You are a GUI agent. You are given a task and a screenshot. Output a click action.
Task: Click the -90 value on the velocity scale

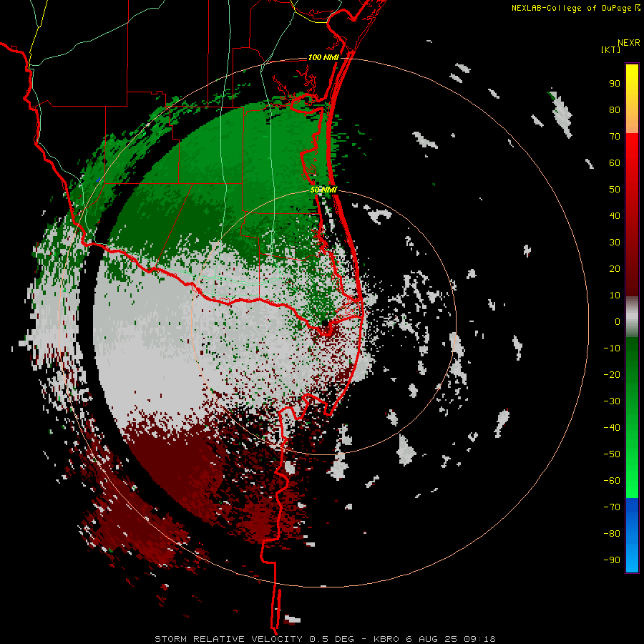[612, 560]
